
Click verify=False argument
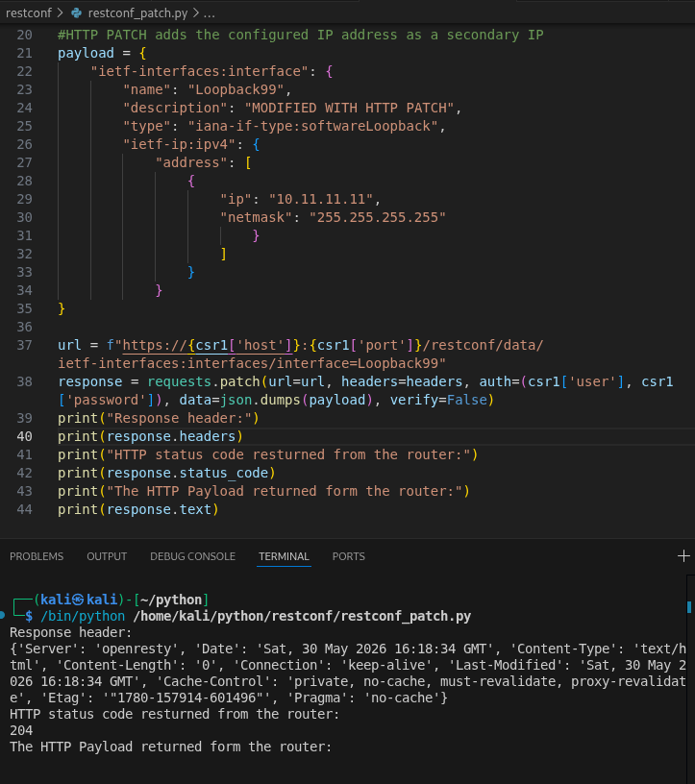tap(438, 400)
